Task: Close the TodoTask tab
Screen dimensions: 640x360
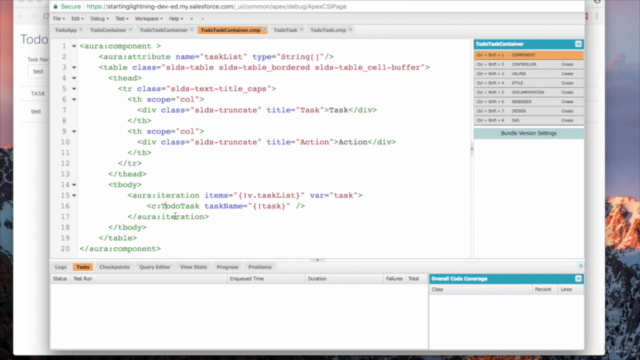Action: 301,30
